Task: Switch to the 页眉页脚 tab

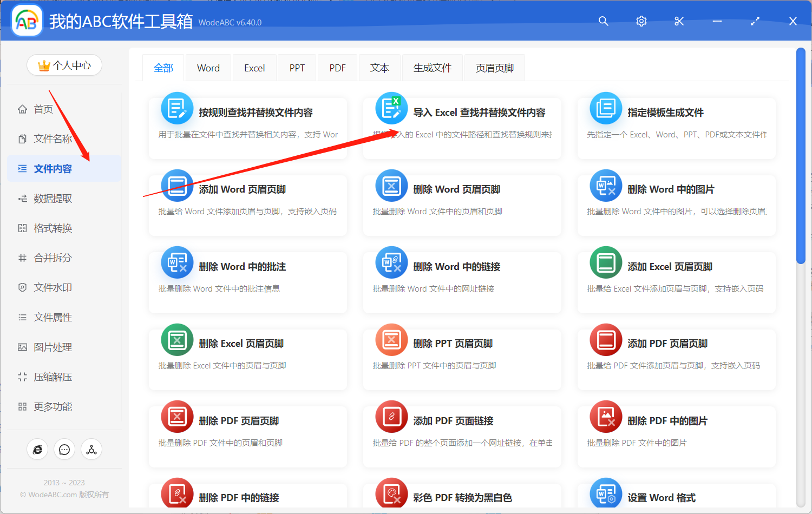Action: 494,67
